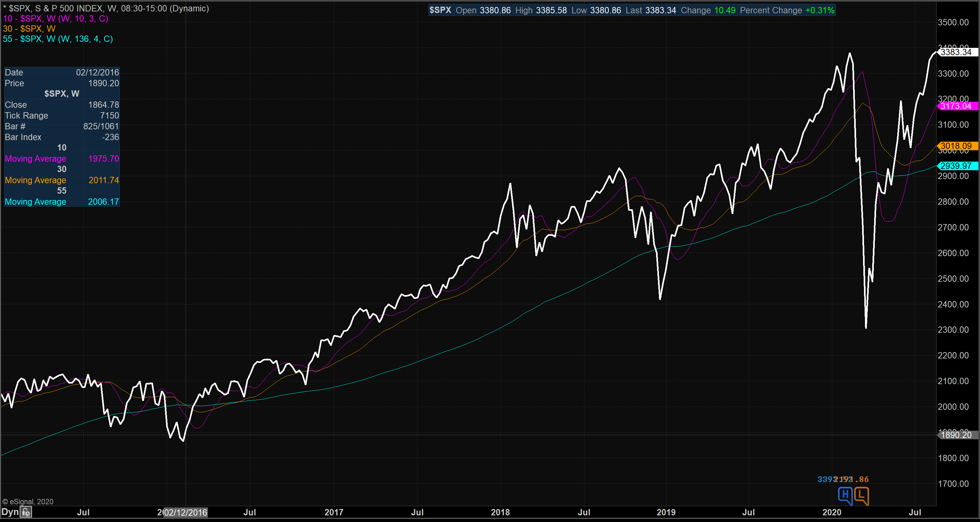Click the Bar # value 825/1061

click(x=101, y=126)
